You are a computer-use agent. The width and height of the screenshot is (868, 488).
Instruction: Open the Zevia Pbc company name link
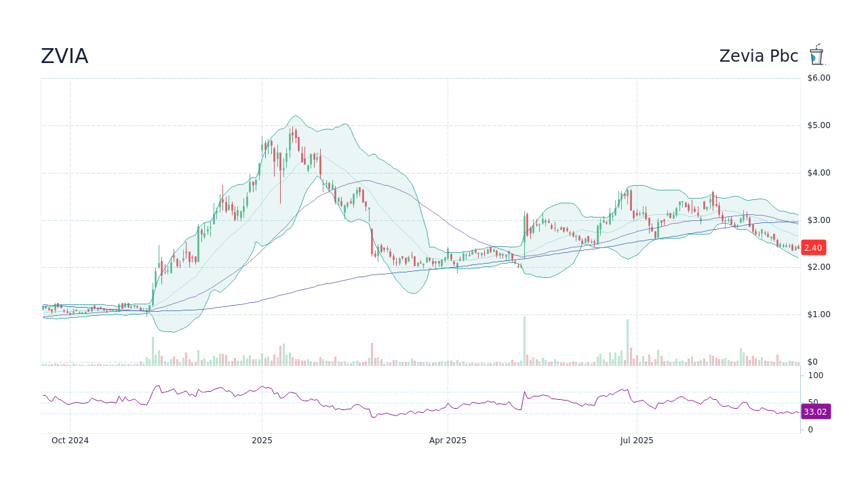point(758,56)
